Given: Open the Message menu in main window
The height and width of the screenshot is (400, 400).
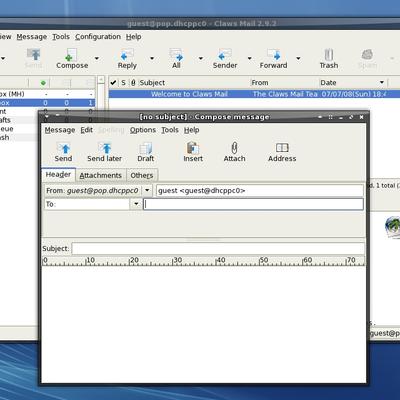Looking at the screenshot, I should (x=32, y=37).
